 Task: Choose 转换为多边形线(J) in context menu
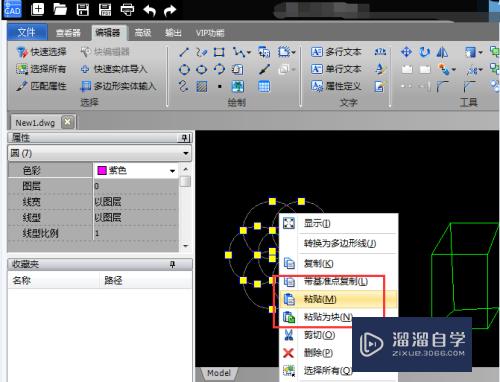[x=338, y=243]
